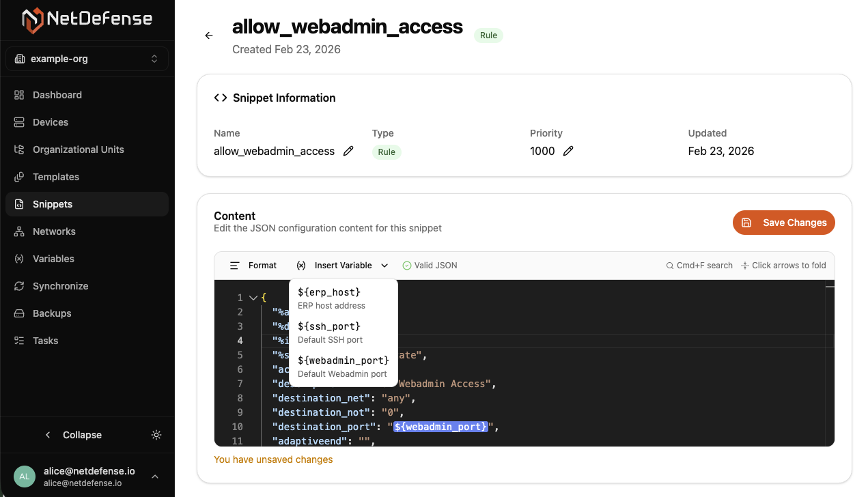Select ${webadmin_port} variable option
This screenshot has width=868, height=497.
[343, 367]
